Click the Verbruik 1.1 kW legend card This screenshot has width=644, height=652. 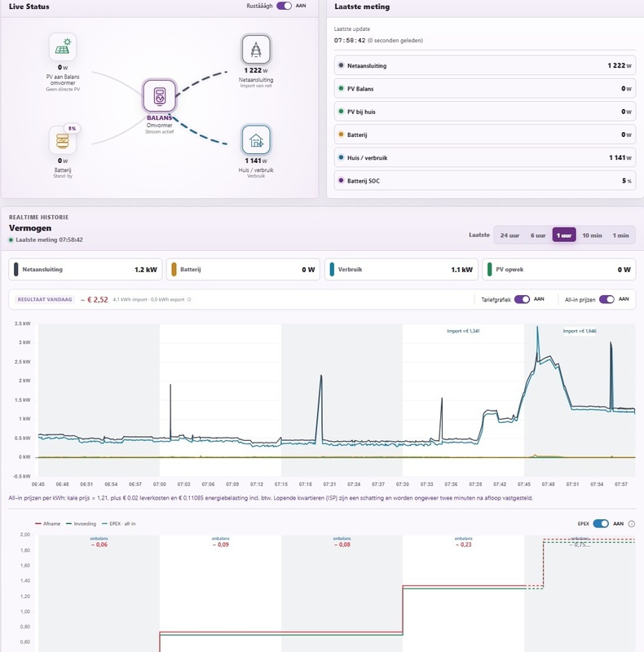click(401, 270)
